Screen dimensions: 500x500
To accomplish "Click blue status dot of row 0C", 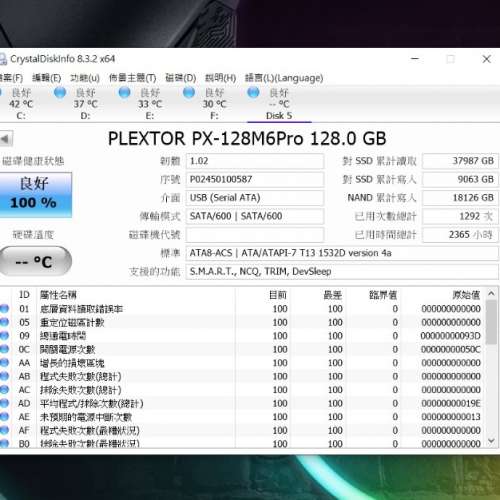I will (4, 349).
